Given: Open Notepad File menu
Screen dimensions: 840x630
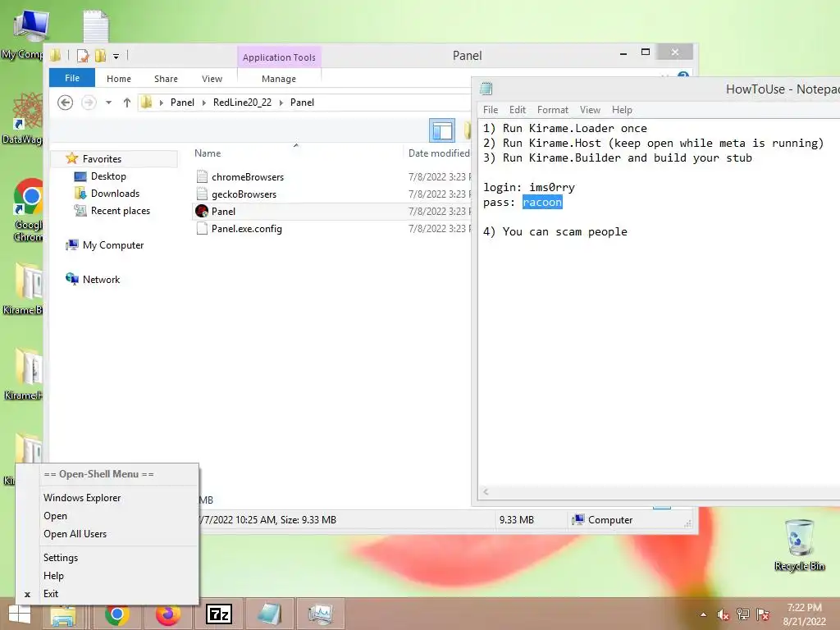Looking at the screenshot, I should pyautogui.click(x=491, y=110).
